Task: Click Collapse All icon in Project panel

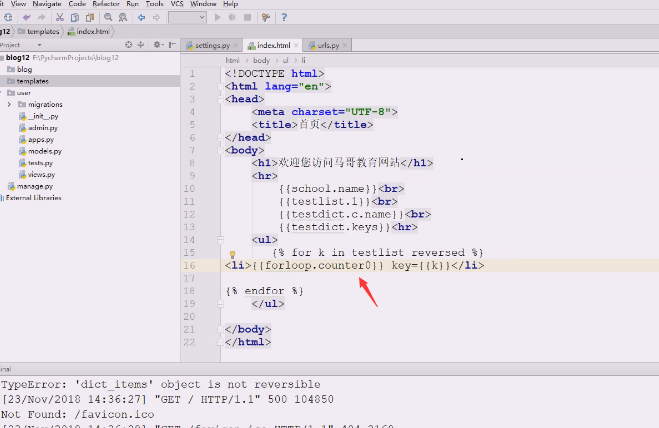Action: [141, 45]
